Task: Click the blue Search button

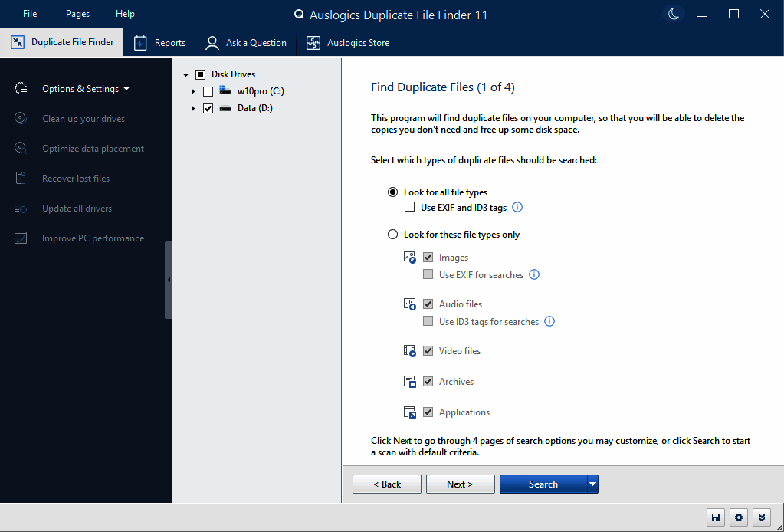Action: 543,484
